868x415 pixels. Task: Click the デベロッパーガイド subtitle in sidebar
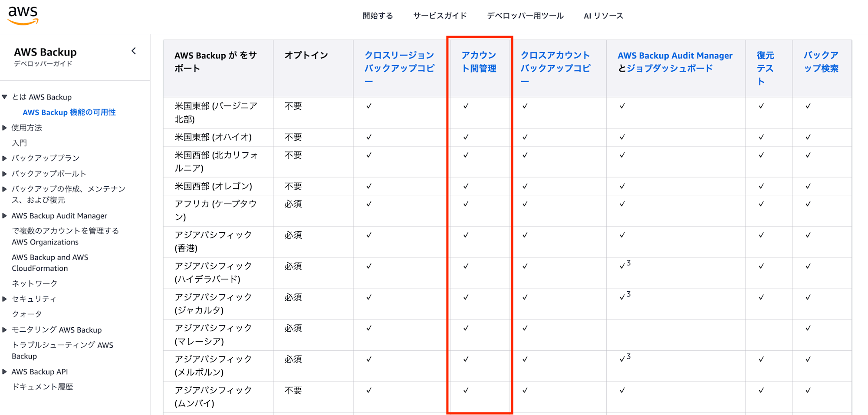click(x=43, y=64)
